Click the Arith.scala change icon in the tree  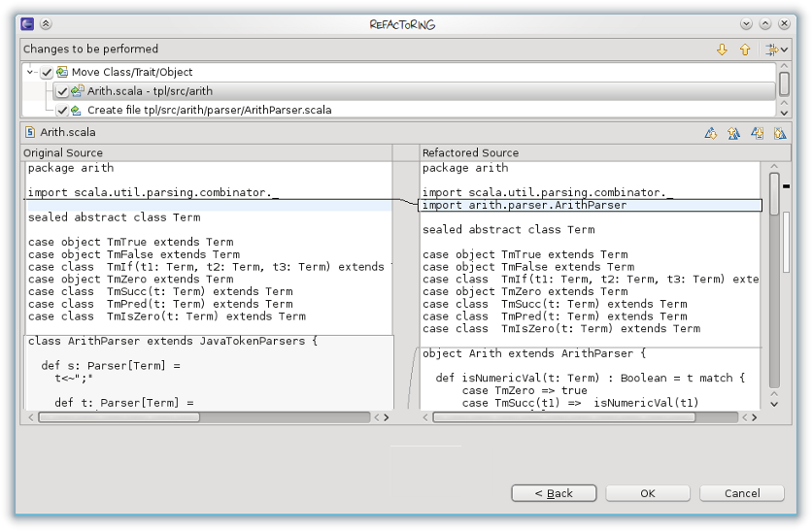click(78, 91)
